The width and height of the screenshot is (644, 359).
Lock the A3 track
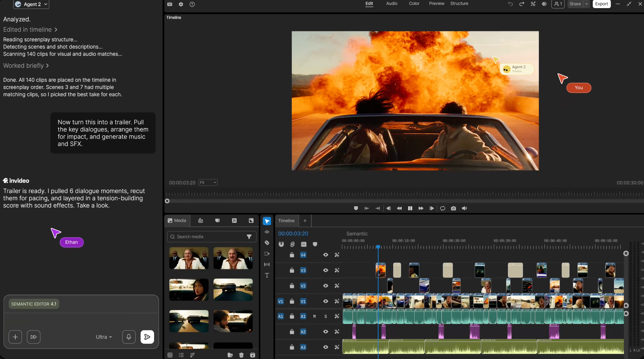292,347
